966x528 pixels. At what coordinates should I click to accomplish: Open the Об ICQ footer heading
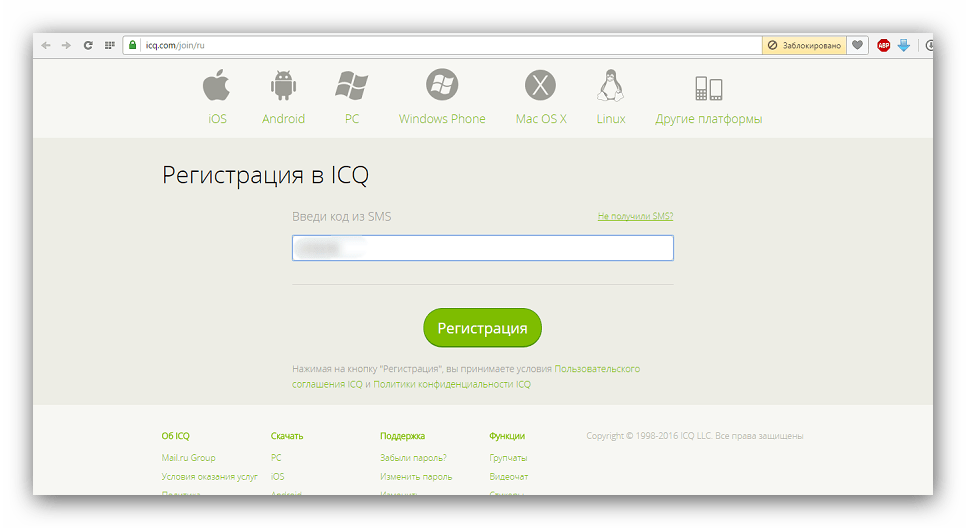click(176, 436)
